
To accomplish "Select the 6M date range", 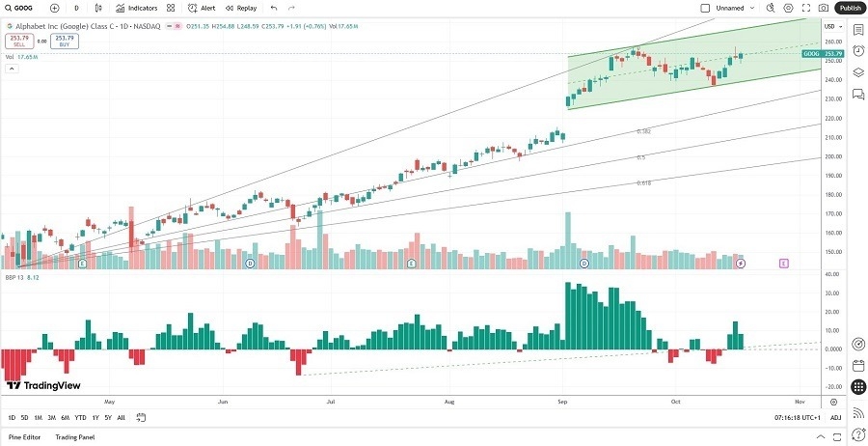I will click(65, 418).
